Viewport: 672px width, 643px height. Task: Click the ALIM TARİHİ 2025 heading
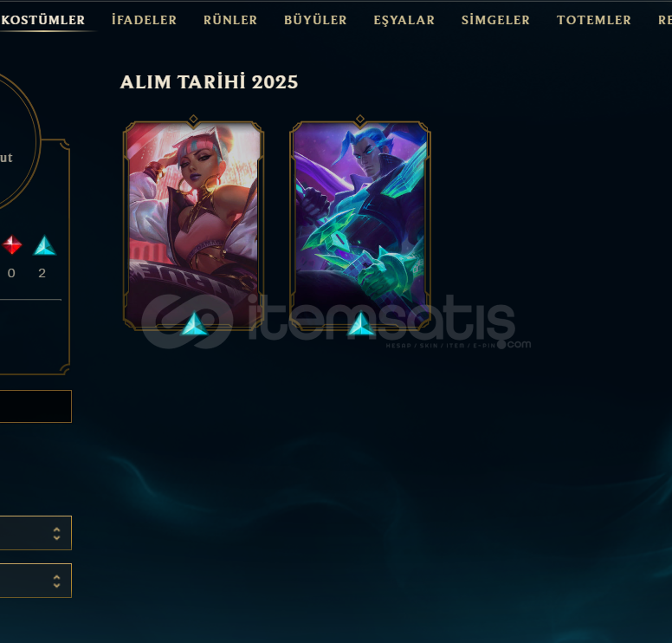coord(209,82)
